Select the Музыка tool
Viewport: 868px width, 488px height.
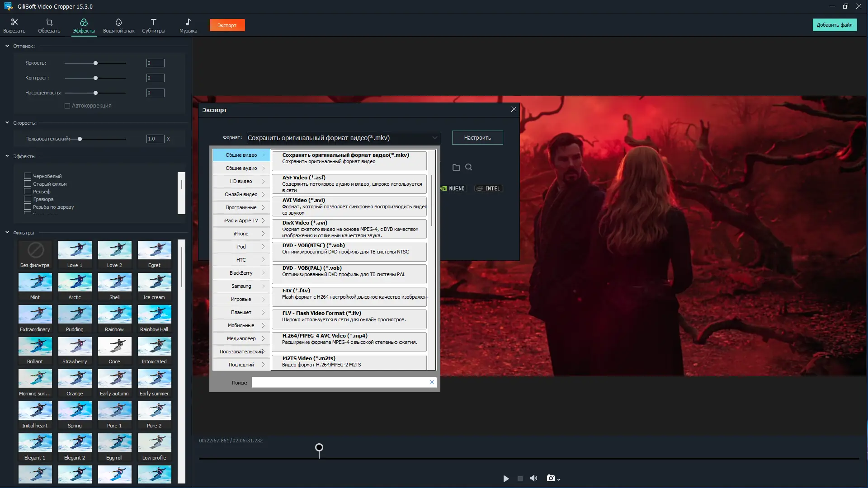tap(188, 25)
